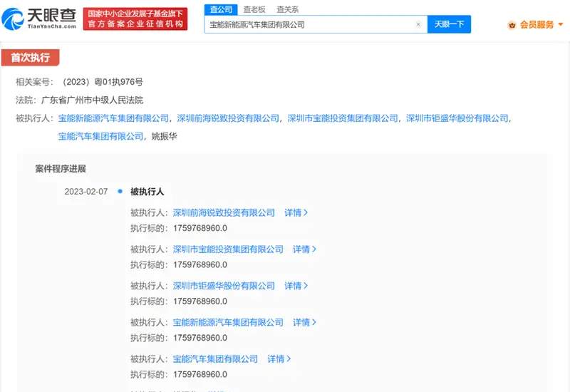
Task: Select the court name 广东省广州市中级人民法院
Action: click(93, 100)
